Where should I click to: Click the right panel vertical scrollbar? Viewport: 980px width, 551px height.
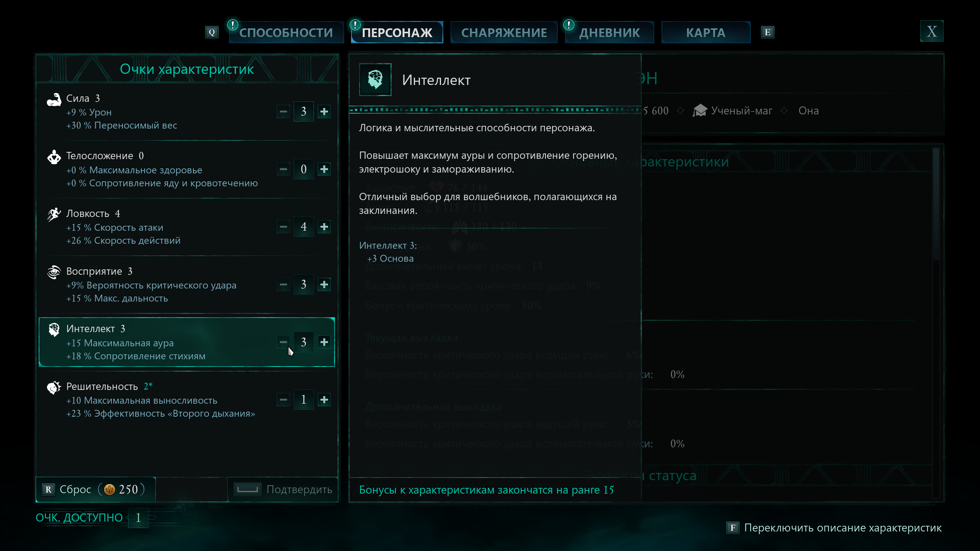[936, 323]
